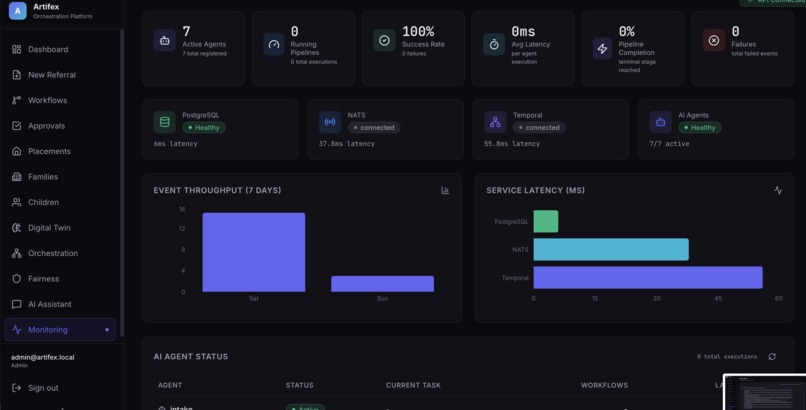The height and width of the screenshot is (410, 806).
Task: Click the Success Rate checkmark icon
Action: (384, 40)
